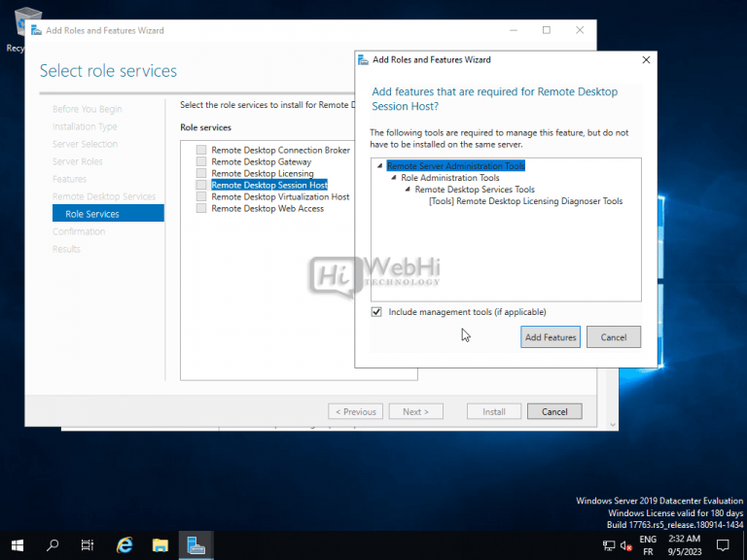Image resolution: width=747 pixels, height=560 pixels.
Task: Open Task View on the taskbar
Action: coord(88,545)
